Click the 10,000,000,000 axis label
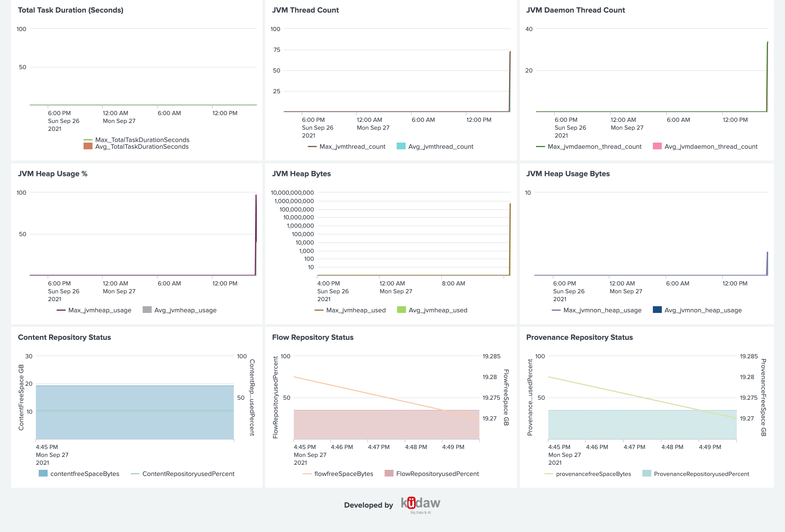The width and height of the screenshot is (785, 532). (x=292, y=193)
